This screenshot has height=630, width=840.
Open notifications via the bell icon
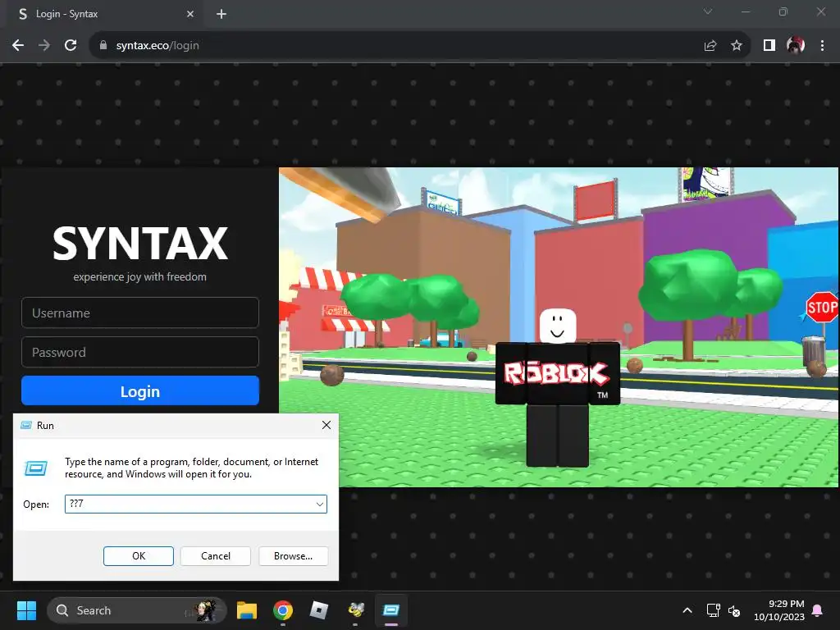click(818, 610)
